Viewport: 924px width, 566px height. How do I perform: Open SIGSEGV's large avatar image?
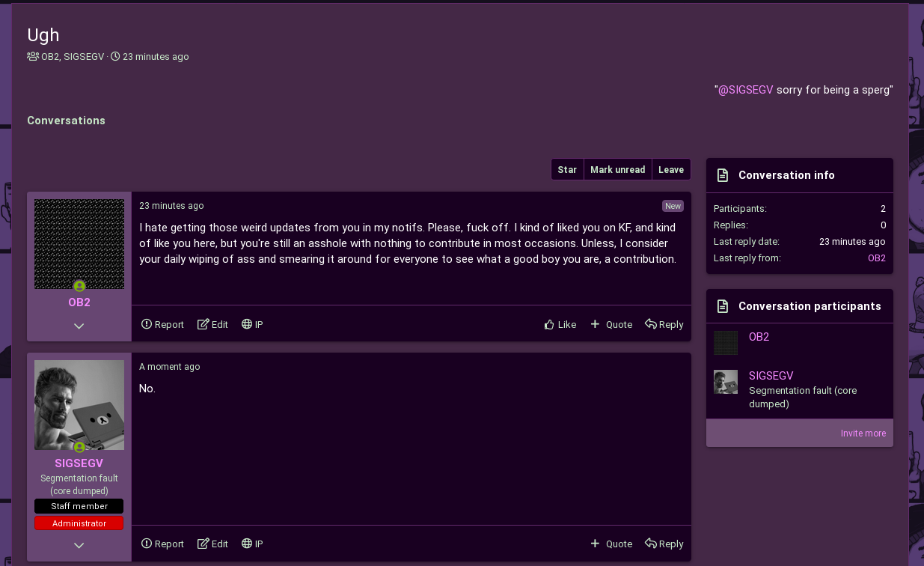tap(79, 405)
